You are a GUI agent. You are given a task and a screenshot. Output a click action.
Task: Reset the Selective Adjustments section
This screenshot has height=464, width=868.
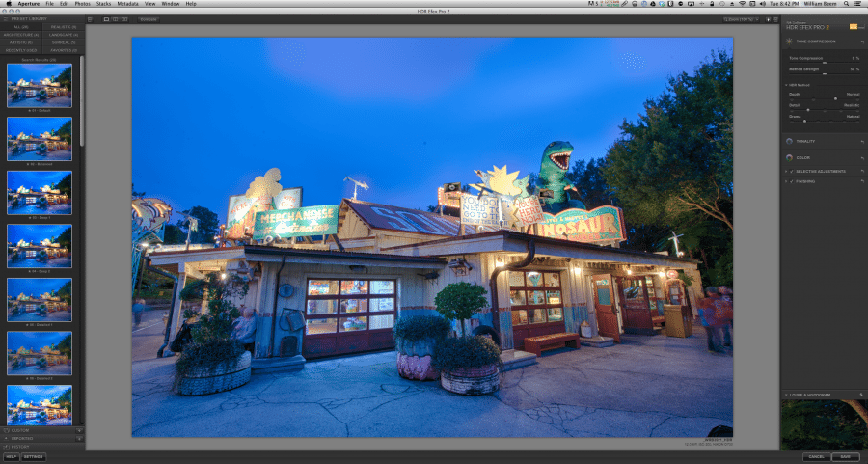pyautogui.click(x=862, y=171)
